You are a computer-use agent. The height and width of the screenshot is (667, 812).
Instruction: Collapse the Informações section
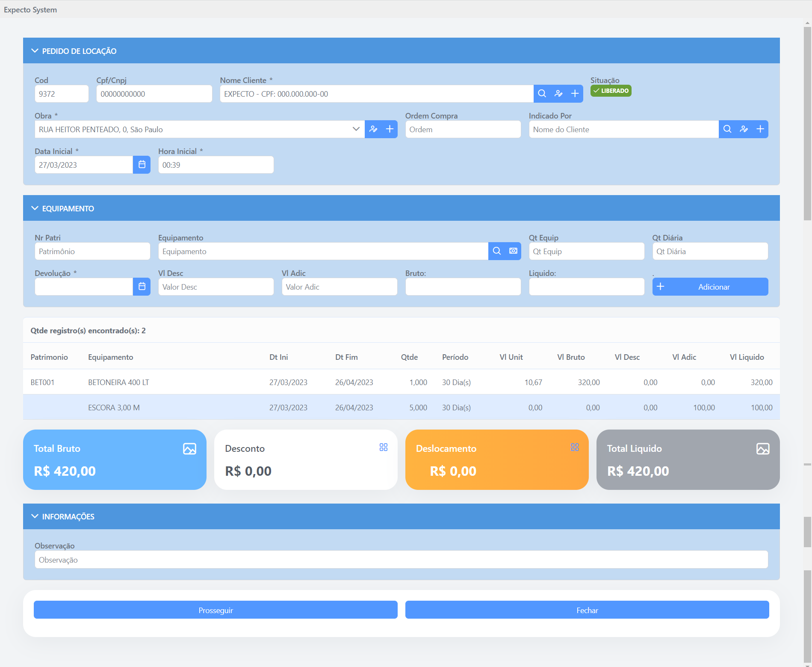[x=35, y=516]
